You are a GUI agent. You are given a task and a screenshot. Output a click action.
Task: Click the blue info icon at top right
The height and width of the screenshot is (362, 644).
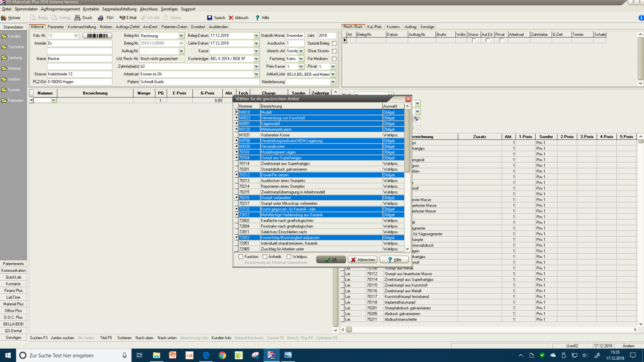point(641,18)
